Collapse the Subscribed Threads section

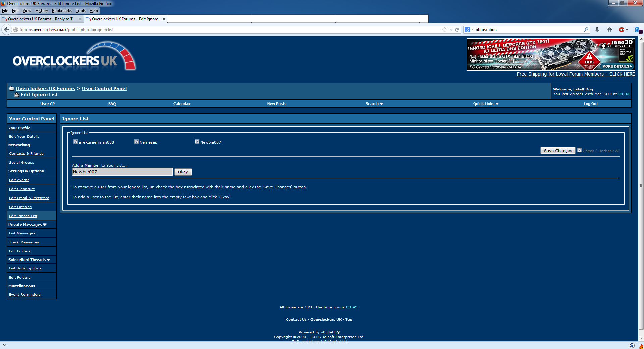point(48,260)
